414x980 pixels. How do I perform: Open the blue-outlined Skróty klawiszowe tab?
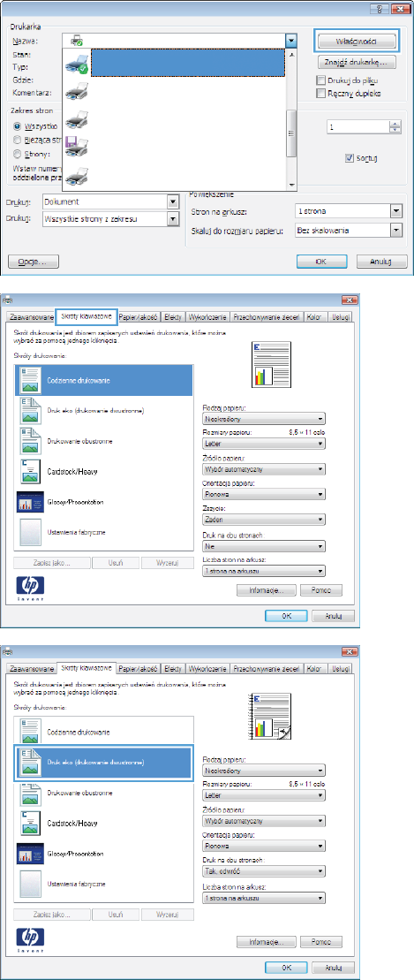point(87,315)
